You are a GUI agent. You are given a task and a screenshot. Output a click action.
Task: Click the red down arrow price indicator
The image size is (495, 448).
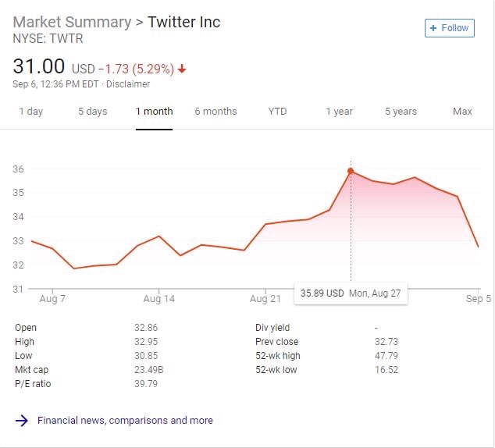[183, 69]
